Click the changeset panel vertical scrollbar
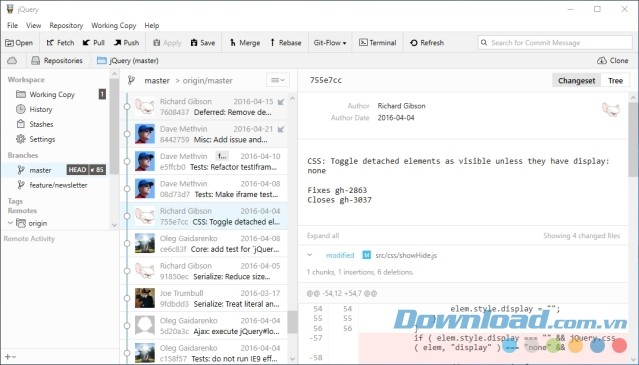This screenshot has height=365, width=639. click(x=633, y=139)
